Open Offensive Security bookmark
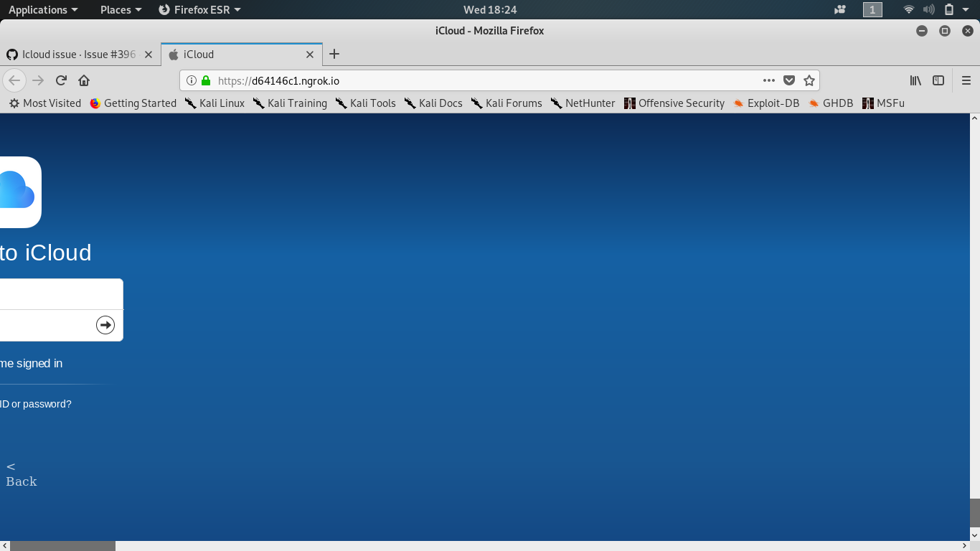This screenshot has height=551, width=980. click(x=674, y=103)
